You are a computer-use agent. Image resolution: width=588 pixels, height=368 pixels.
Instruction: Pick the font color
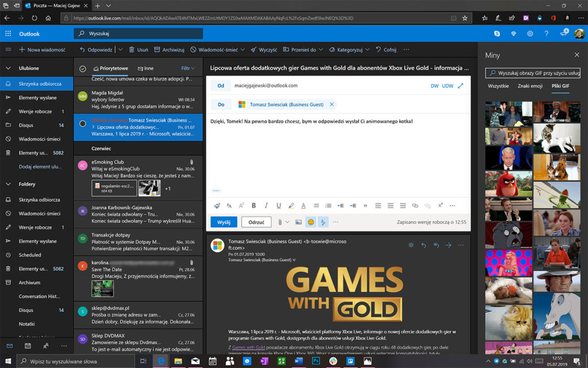[x=303, y=205]
